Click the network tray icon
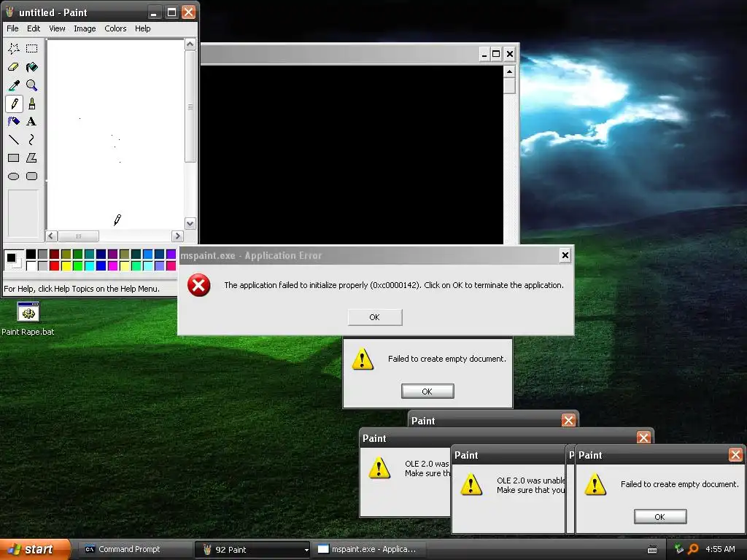Screen dimensions: 747x560 (x=679, y=549)
